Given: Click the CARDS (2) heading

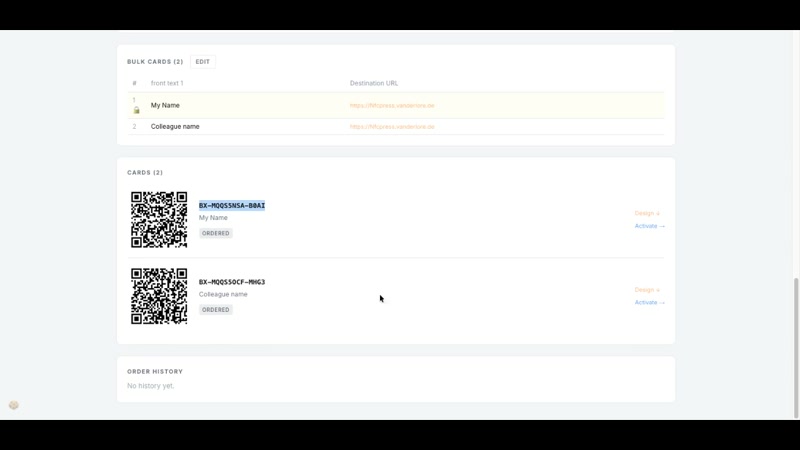Looking at the screenshot, I should [x=145, y=172].
